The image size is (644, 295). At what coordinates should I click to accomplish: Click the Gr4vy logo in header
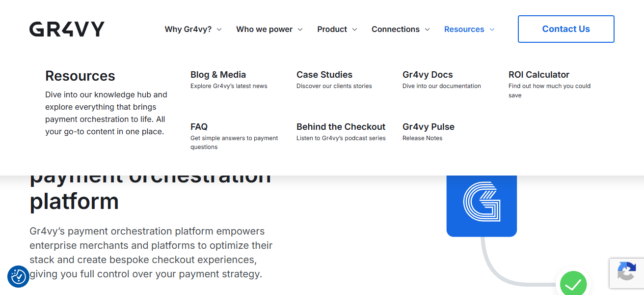[67, 29]
